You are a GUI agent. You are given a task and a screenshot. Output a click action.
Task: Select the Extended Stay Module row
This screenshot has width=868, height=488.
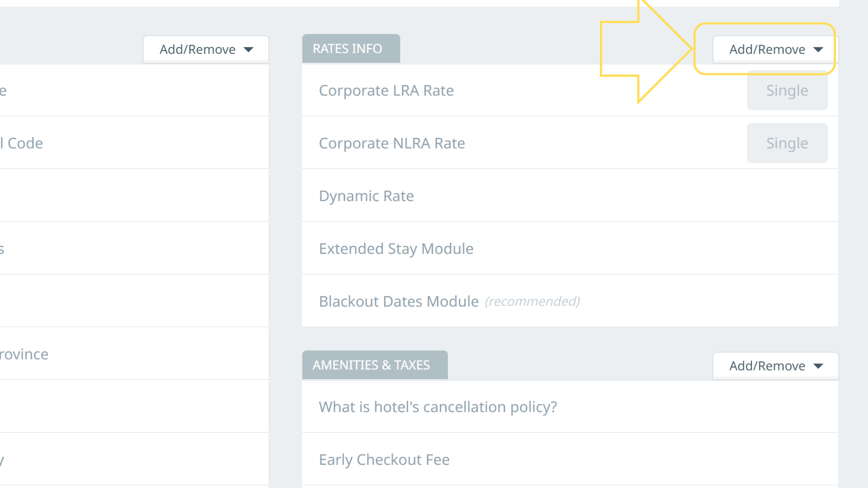[396, 249]
